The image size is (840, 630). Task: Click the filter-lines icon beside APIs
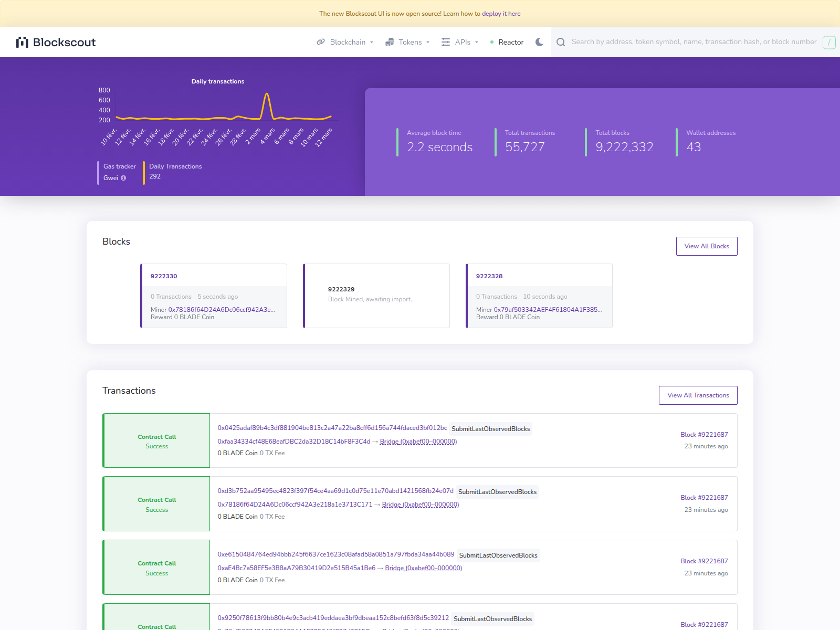pos(445,42)
